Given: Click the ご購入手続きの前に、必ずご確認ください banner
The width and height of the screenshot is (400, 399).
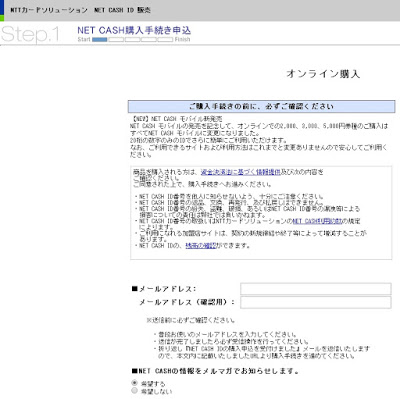Looking at the screenshot, I should pyautogui.click(x=261, y=106).
